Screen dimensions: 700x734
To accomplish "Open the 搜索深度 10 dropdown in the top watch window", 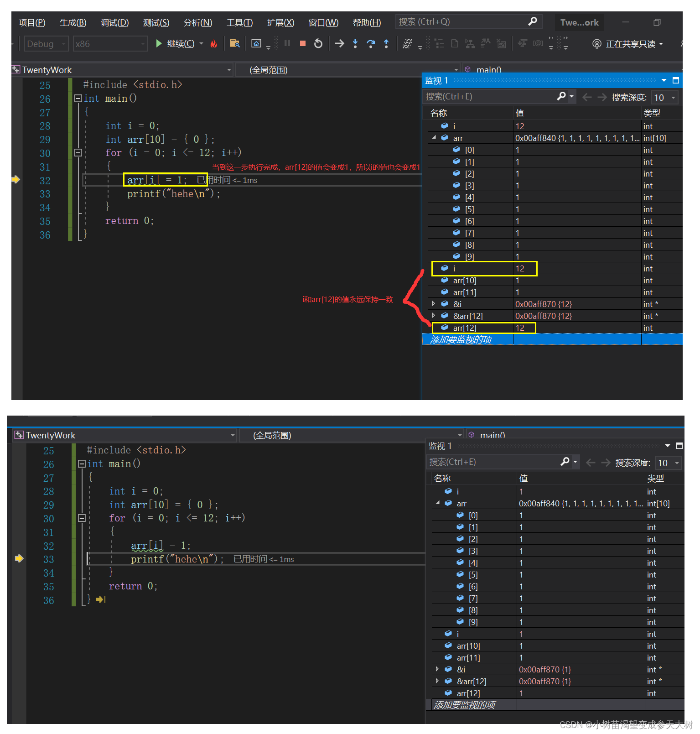I will tap(665, 97).
